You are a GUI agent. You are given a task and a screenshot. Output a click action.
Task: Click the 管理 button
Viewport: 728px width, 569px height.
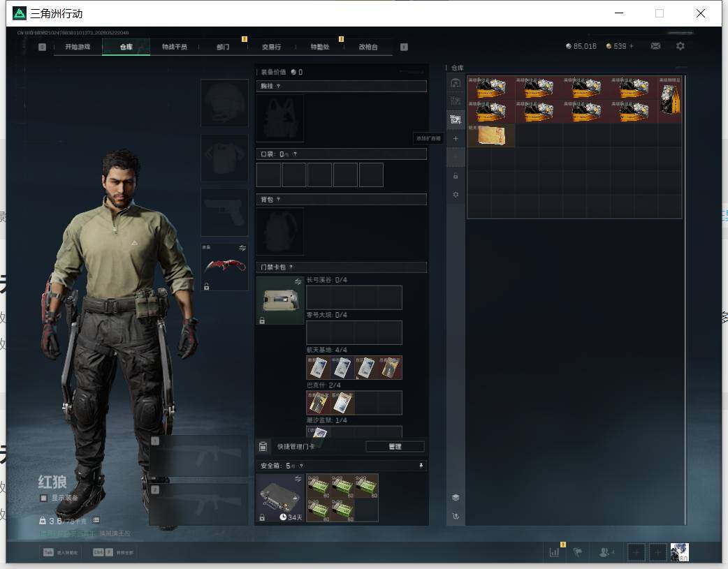[x=395, y=447]
